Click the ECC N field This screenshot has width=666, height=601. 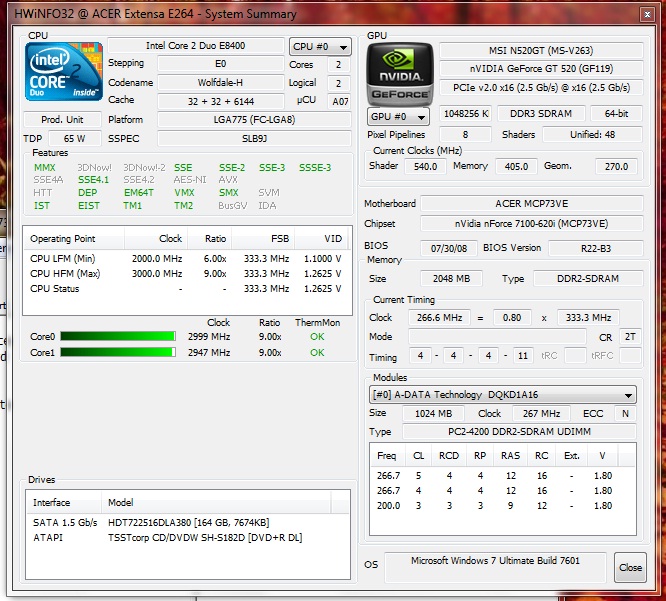coord(625,413)
